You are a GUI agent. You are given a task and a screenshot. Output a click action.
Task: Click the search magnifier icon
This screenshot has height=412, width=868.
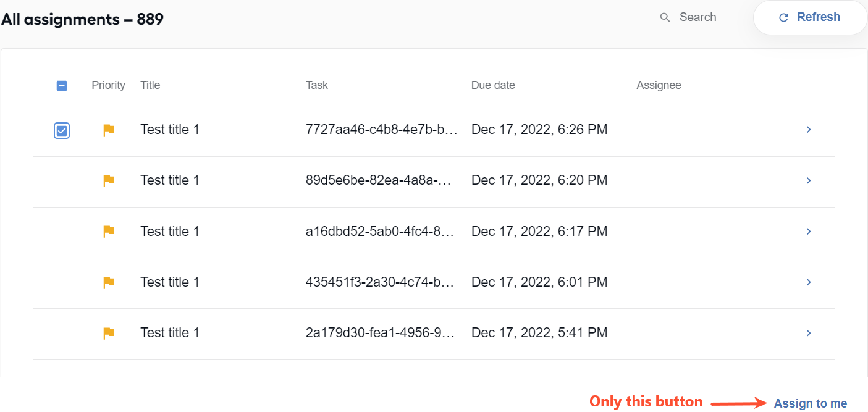[665, 17]
